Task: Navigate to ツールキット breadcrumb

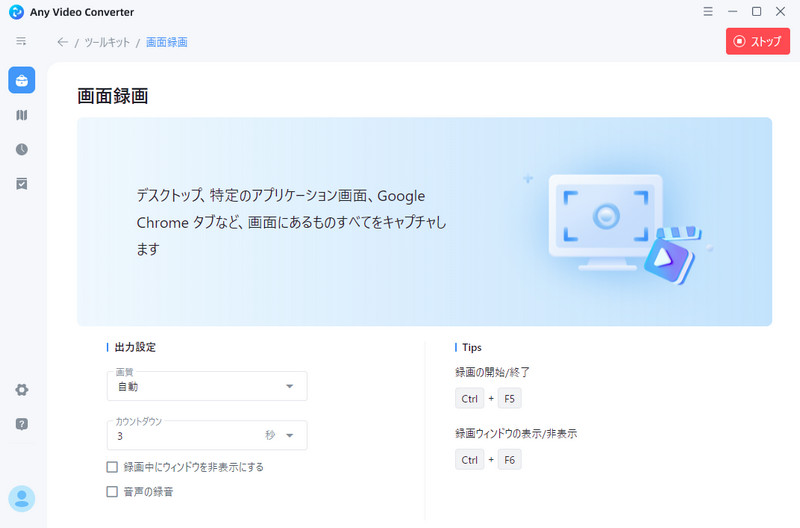Action: coord(107,42)
